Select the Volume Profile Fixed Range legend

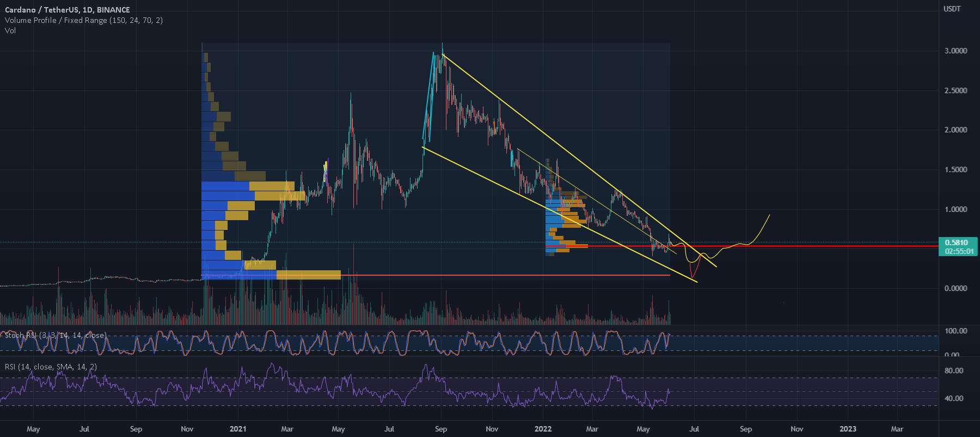click(83, 20)
